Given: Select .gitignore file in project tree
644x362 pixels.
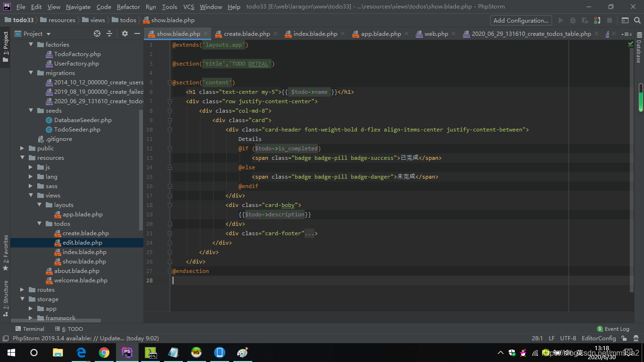Looking at the screenshot, I should tap(59, 139).
